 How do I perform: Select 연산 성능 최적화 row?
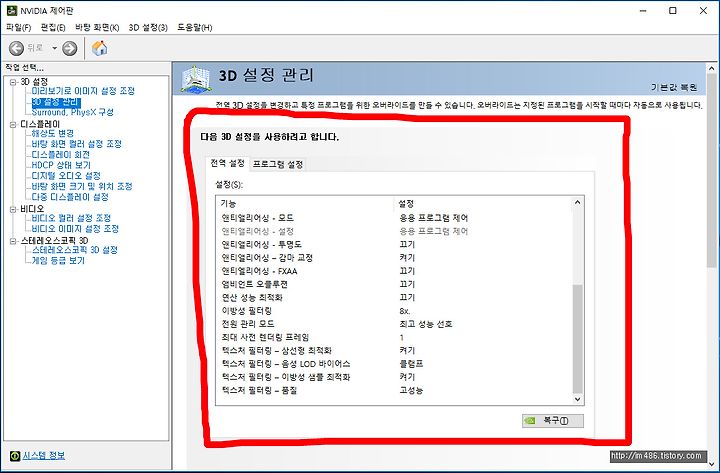pyautogui.click(x=394, y=298)
